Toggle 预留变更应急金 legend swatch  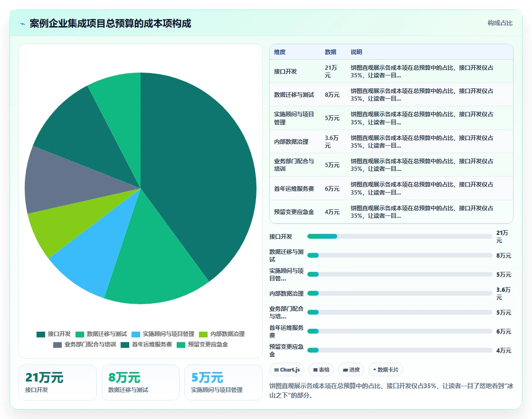181,345
